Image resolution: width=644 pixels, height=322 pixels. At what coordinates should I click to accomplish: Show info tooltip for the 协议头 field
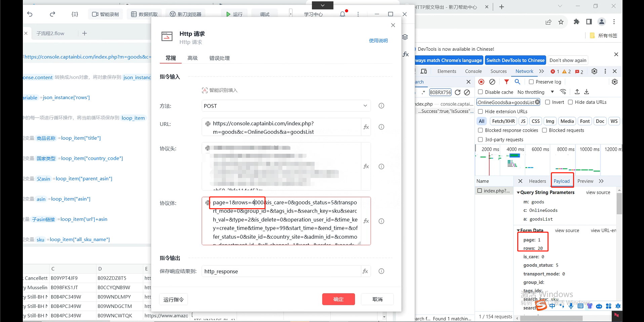point(381,167)
